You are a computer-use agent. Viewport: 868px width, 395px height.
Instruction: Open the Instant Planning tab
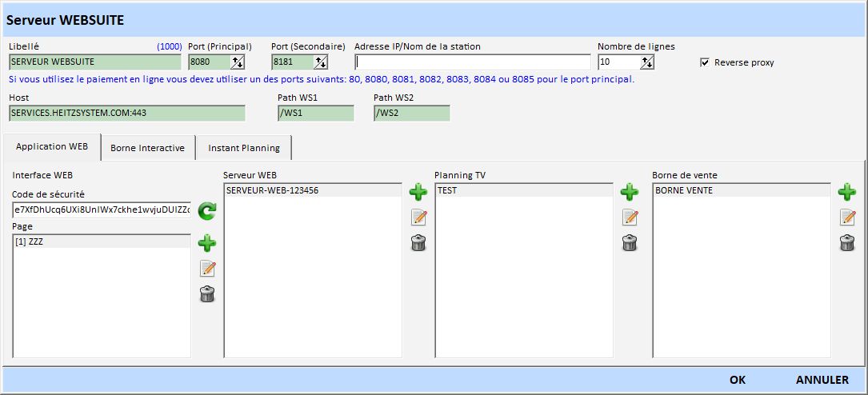[x=243, y=148]
